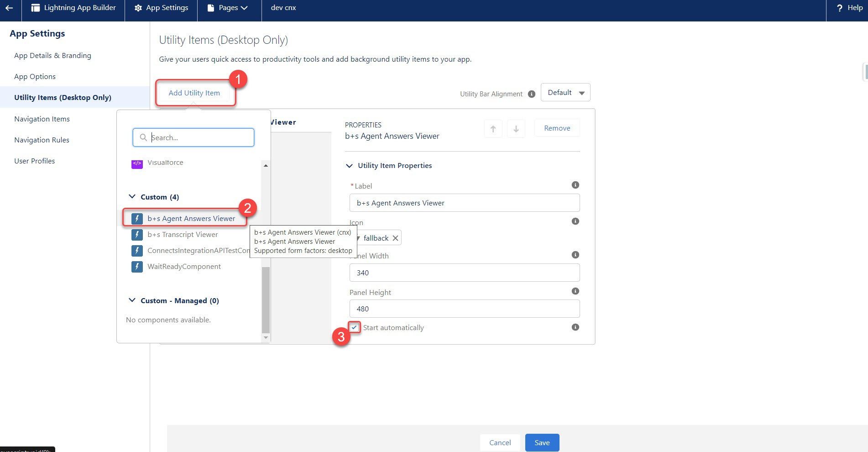Click the Start automatically info icon

575,327
